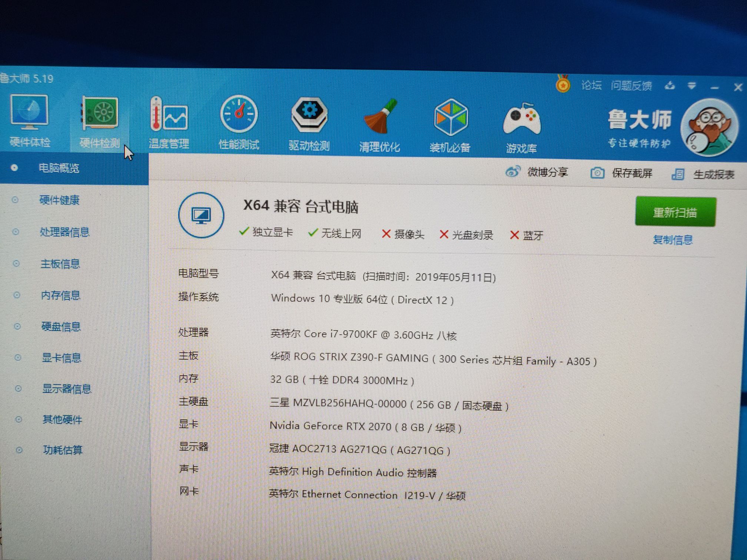Click the X64 兼容 台式电脑 heading
Viewport: 747px width, 560px height.
(x=301, y=206)
